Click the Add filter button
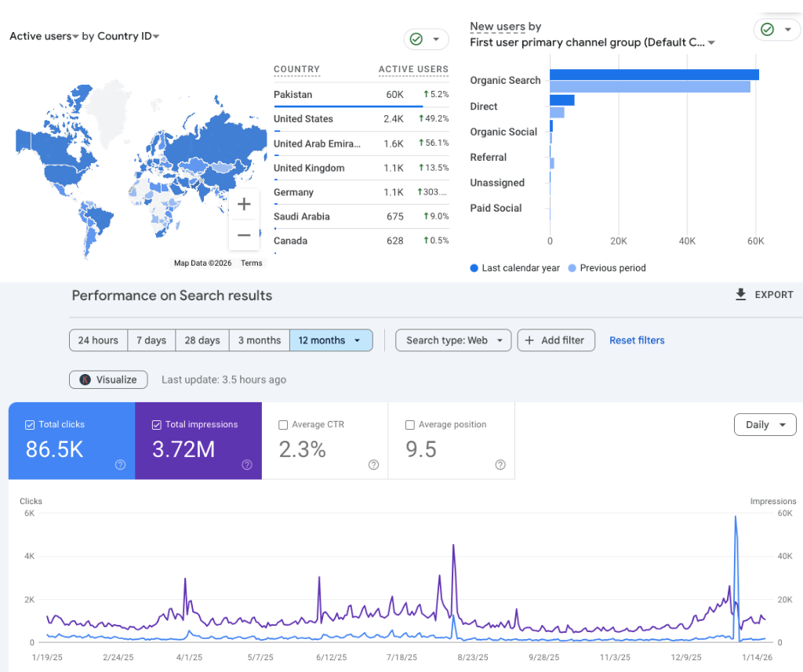Image resolution: width=803 pixels, height=672 pixels. 556,340
